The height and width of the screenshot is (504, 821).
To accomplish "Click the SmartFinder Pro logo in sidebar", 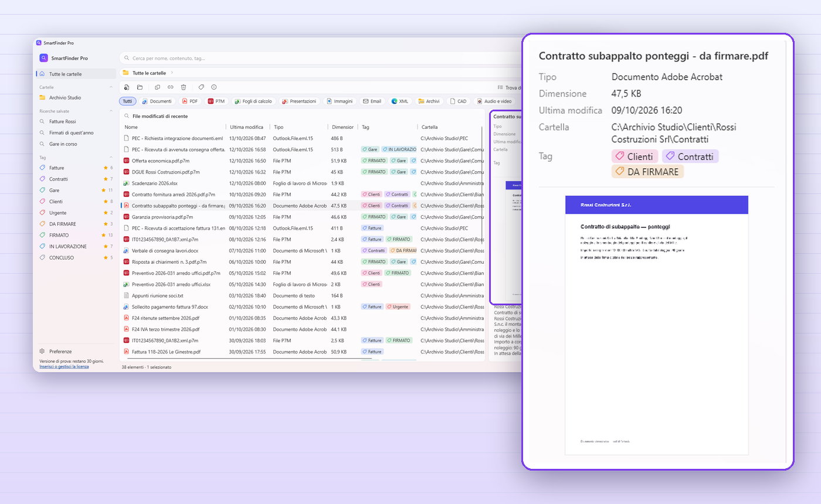I will click(x=43, y=58).
